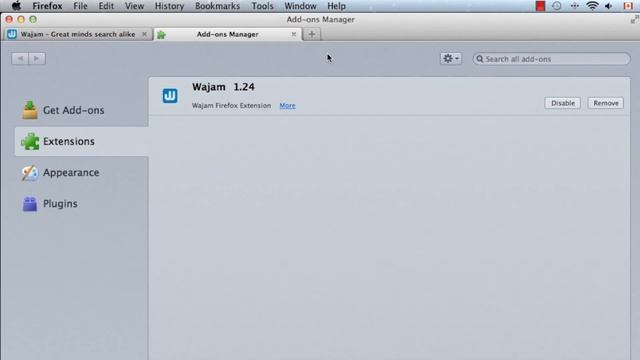Open the File menu

pyautogui.click(x=80, y=6)
